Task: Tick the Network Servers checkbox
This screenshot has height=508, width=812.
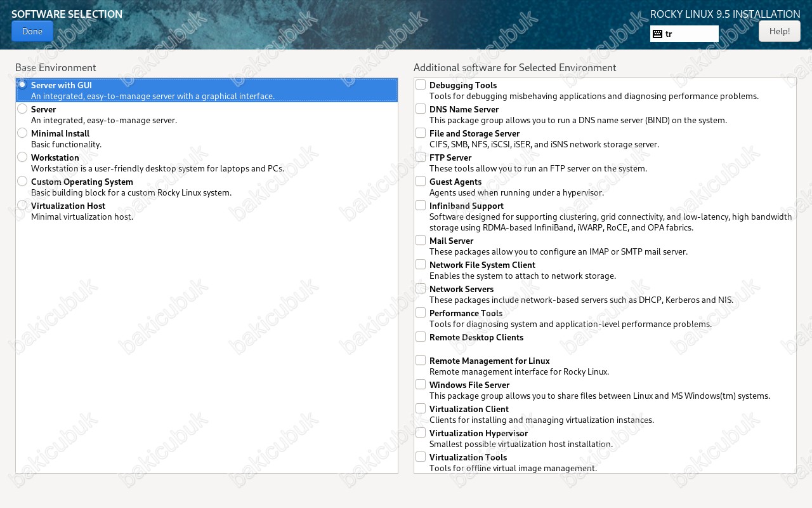Action: [421, 288]
